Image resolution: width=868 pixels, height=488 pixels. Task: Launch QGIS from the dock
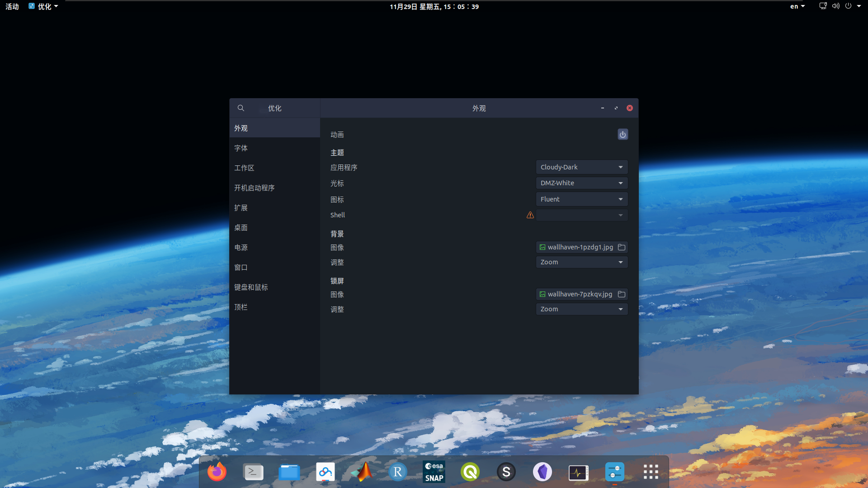point(470,472)
